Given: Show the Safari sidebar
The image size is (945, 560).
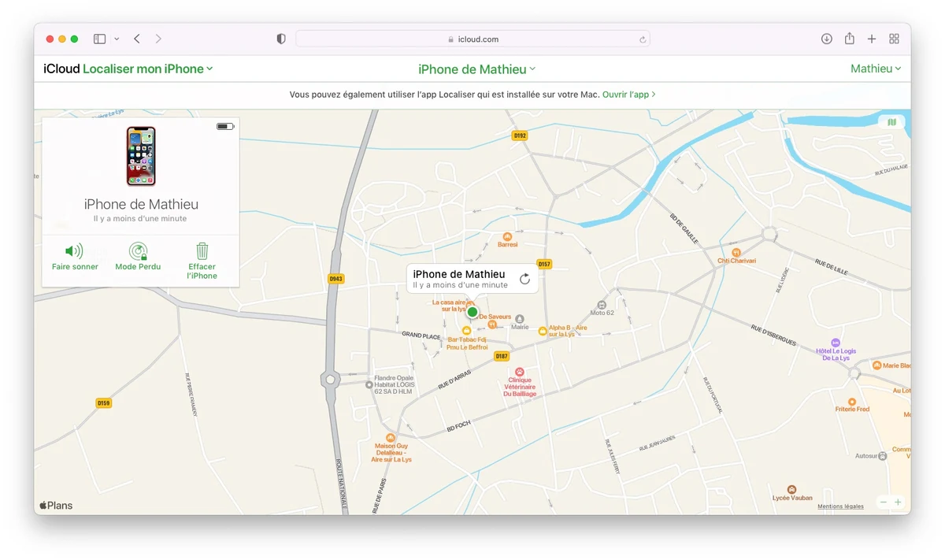Looking at the screenshot, I should pos(99,39).
